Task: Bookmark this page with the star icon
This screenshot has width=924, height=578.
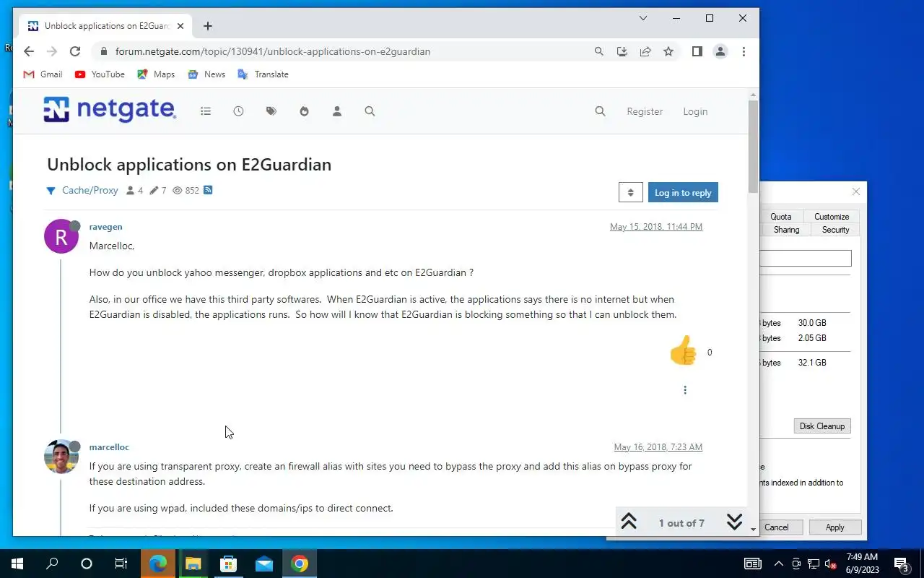Action: [668, 51]
